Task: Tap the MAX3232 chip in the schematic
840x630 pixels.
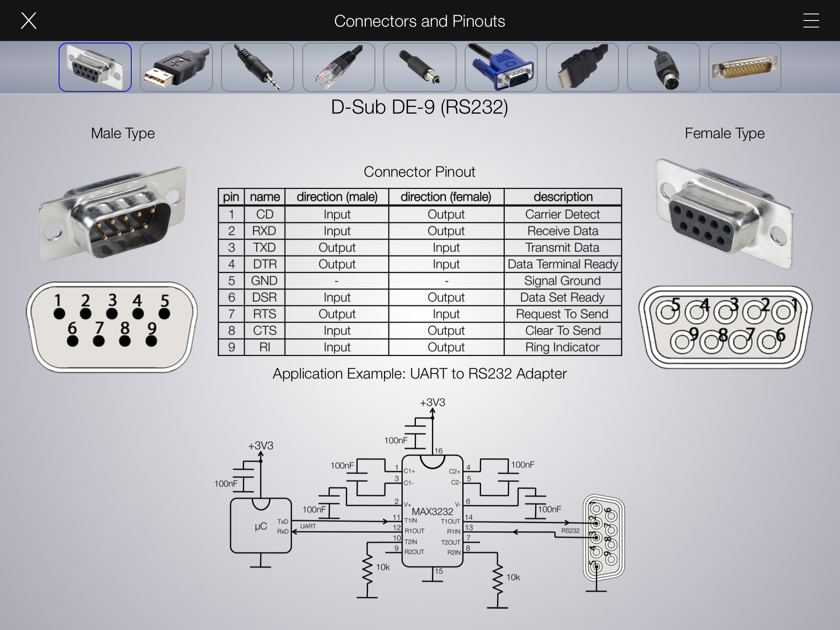Action: pyautogui.click(x=432, y=511)
